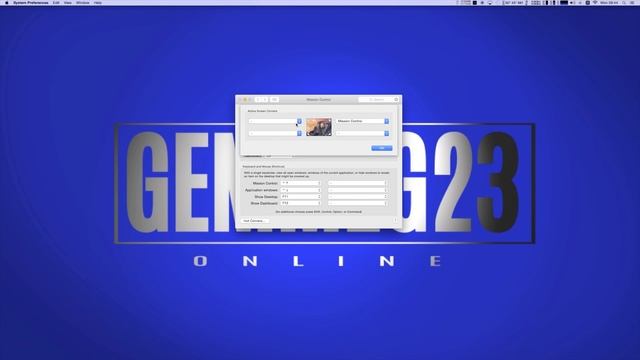Open Spotlight search in menu bar

click(624, 2)
